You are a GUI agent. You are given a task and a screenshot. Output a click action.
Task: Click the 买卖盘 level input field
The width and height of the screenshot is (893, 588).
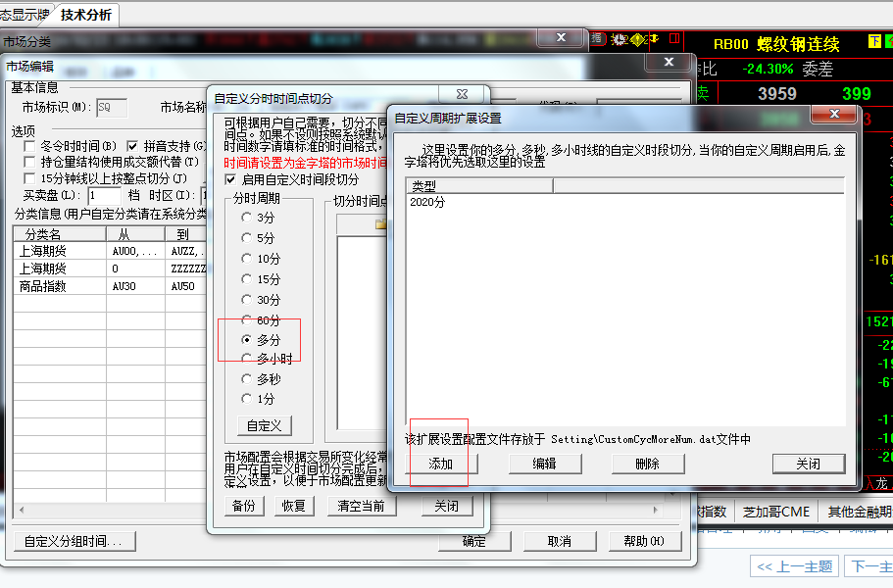pos(104,196)
